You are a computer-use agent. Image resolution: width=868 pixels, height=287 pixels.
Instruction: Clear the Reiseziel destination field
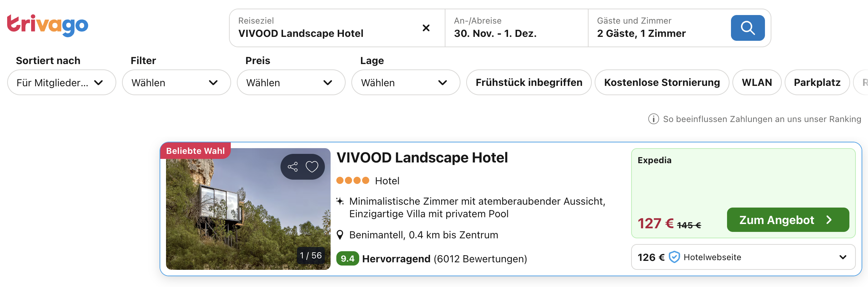tap(426, 28)
